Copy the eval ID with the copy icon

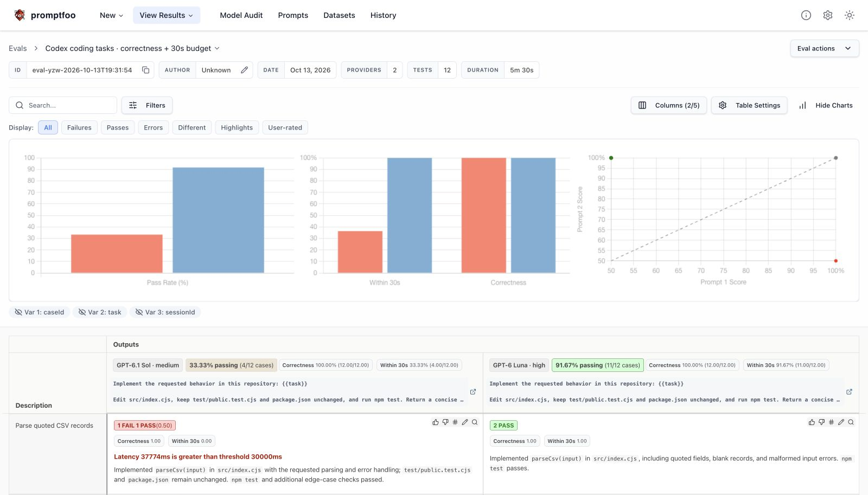pyautogui.click(x=145, y=70)
